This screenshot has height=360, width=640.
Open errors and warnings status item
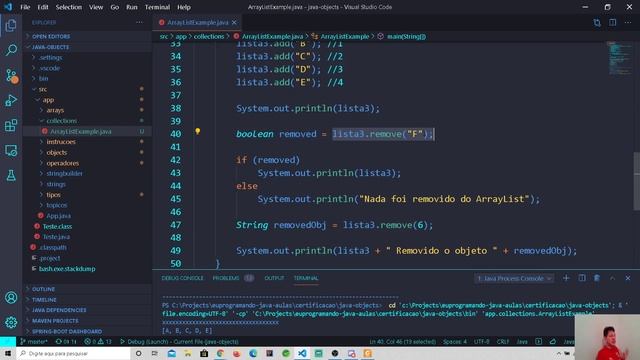point(98,342)
